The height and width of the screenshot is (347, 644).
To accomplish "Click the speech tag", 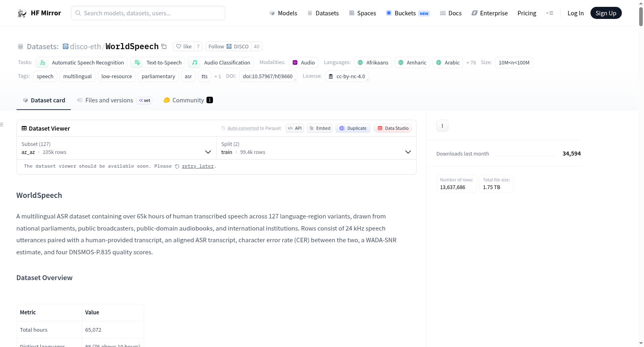I will (x=45, y=76).
